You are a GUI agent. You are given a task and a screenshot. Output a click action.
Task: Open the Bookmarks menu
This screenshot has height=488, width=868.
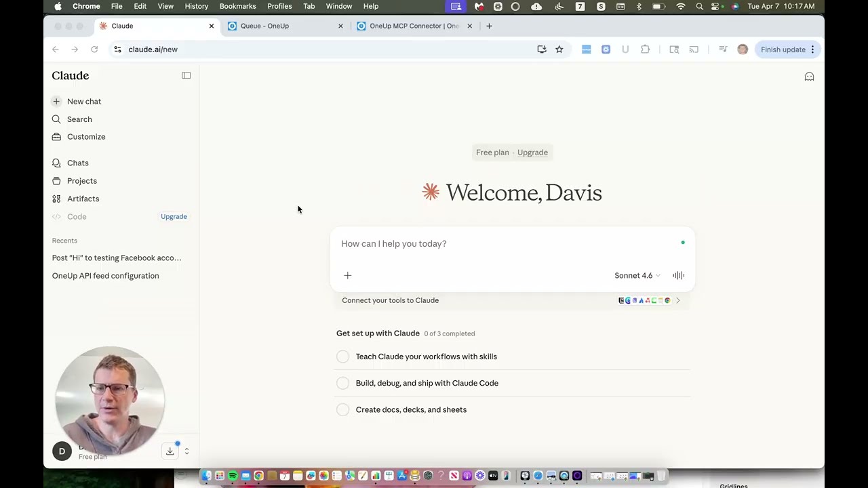click(238, 7)
